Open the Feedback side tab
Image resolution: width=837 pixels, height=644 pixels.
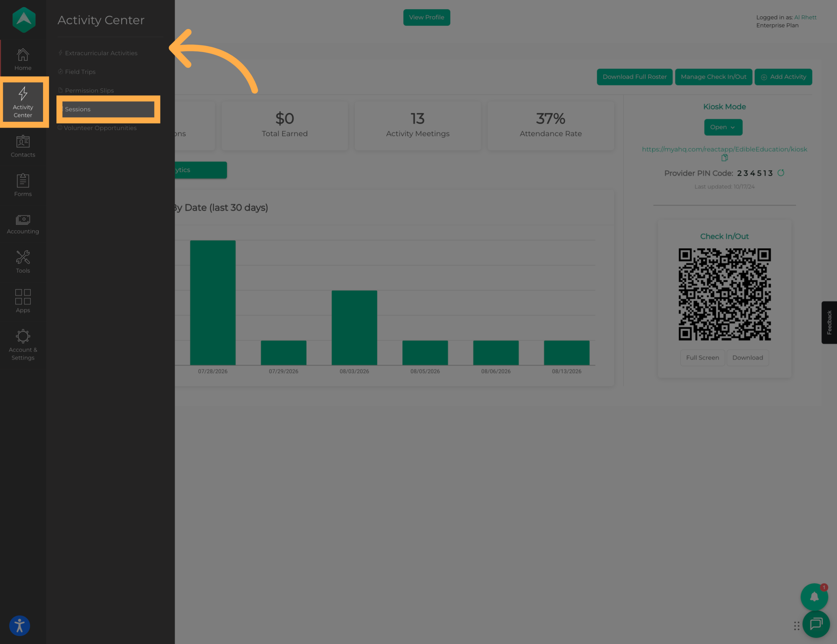(829, 322)
